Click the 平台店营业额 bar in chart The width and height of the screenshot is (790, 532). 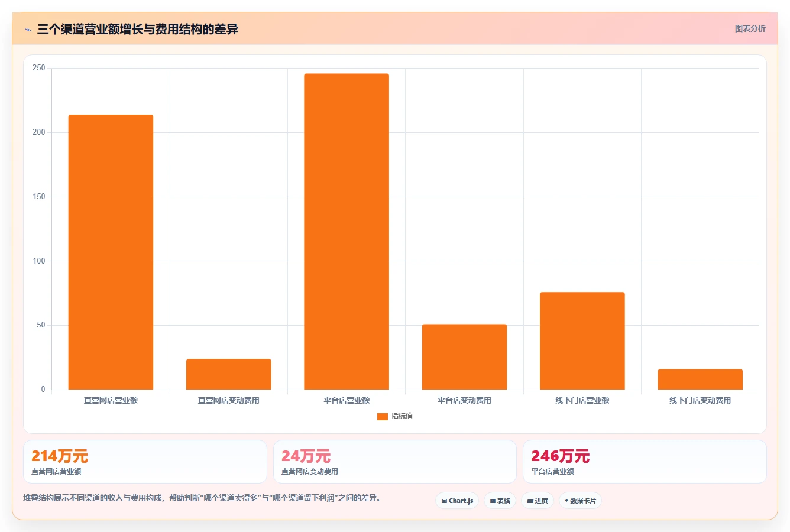click(x=347, y=232)
